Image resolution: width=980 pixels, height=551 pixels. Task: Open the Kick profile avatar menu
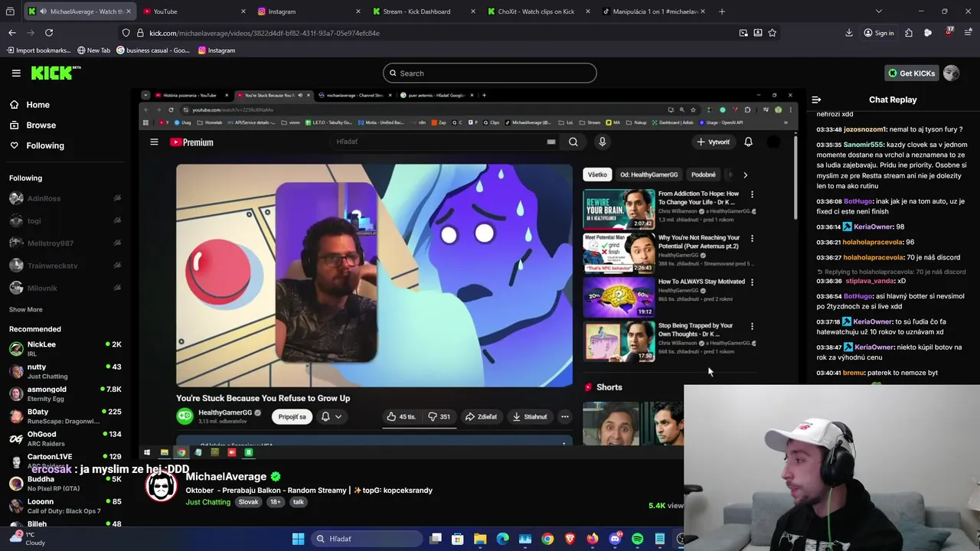951,73
